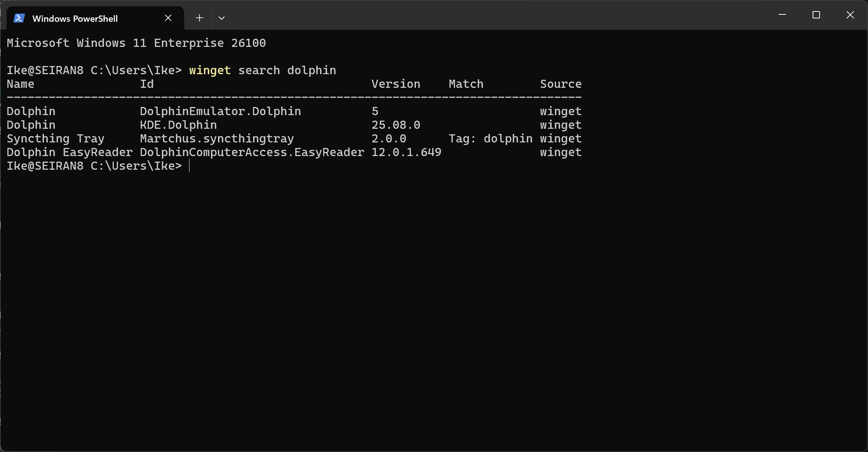
Task: Click the Syncthing Tray name entry
Action: coord(55,139)
